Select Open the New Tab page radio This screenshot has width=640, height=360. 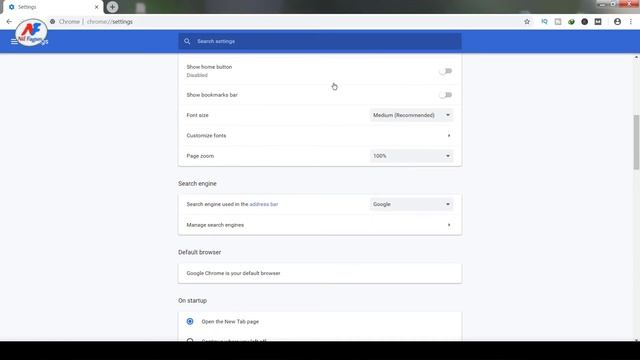[x=190, y=322]
